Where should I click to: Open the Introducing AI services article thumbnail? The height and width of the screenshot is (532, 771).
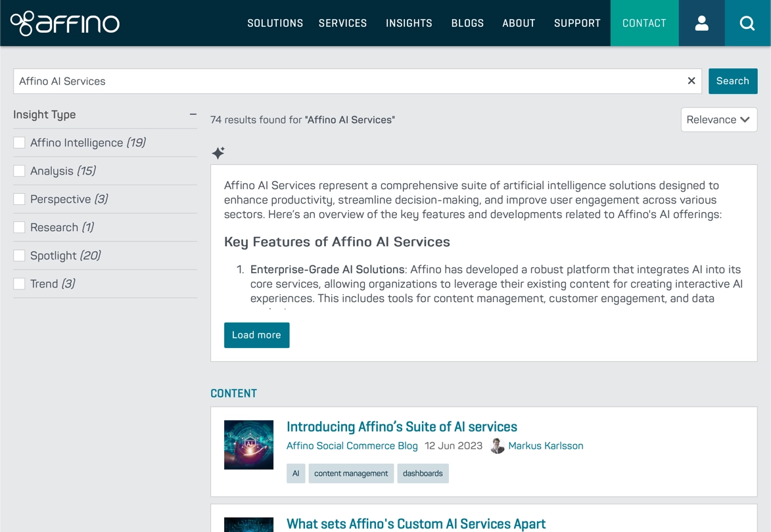point(249,445)
